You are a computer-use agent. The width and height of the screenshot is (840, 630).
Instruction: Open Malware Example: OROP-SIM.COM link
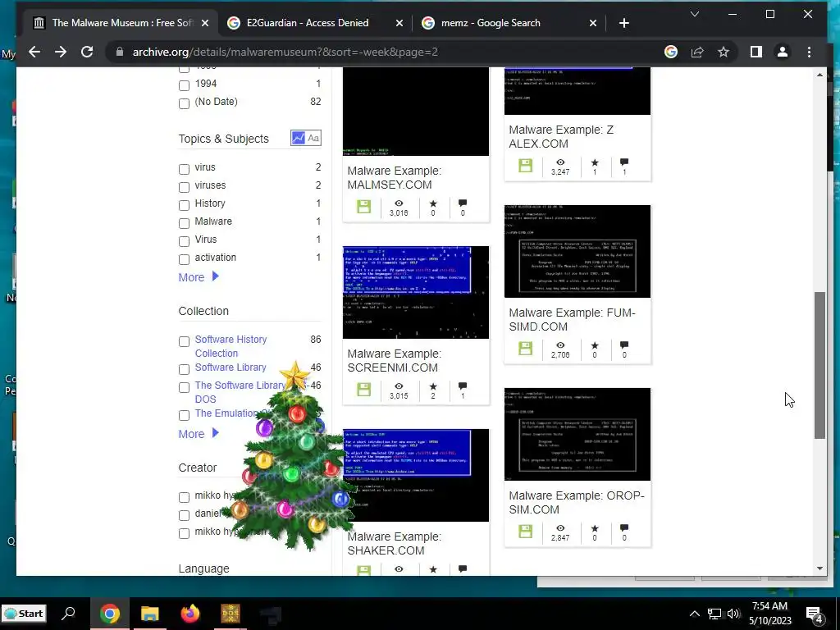point(577,503)
